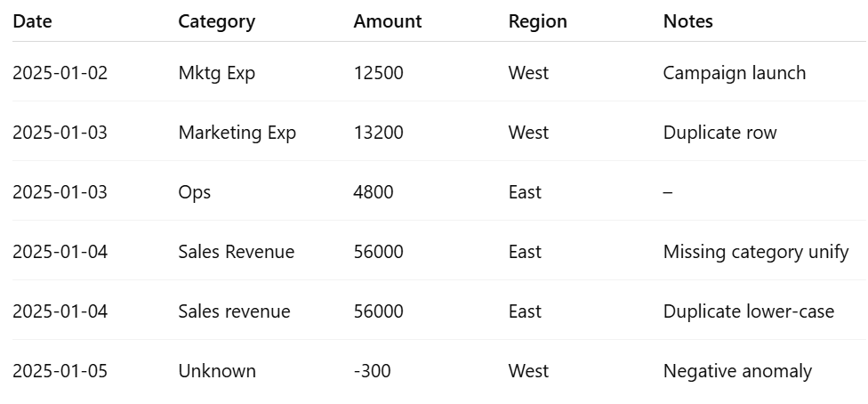Select the 2025-01-05 date cell
The height and width of the screenshot is (404, 868).
point(60,371)
